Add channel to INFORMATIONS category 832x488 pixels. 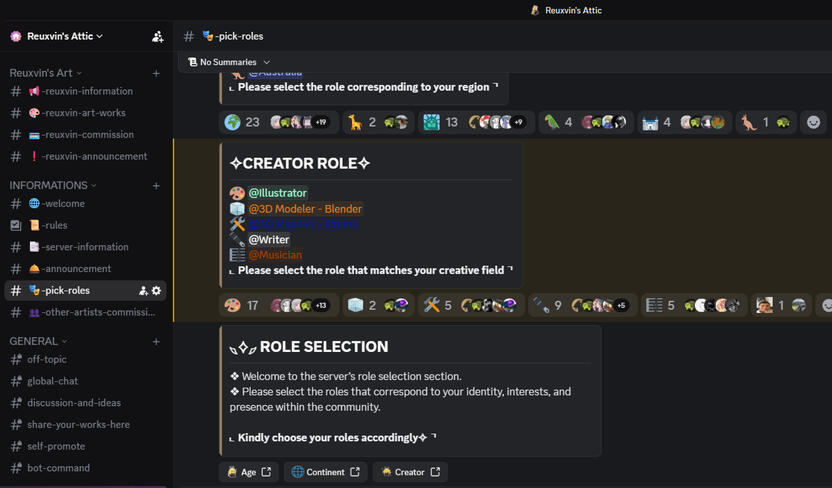(156, 186)
